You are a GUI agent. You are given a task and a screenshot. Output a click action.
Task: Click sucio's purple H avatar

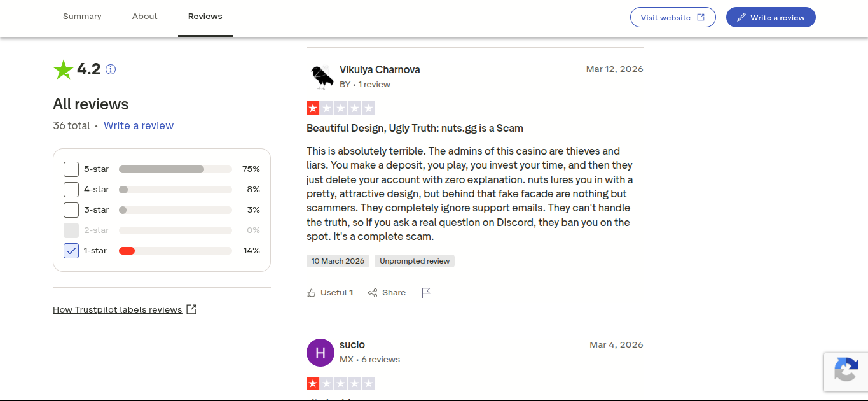pos(320,353)
